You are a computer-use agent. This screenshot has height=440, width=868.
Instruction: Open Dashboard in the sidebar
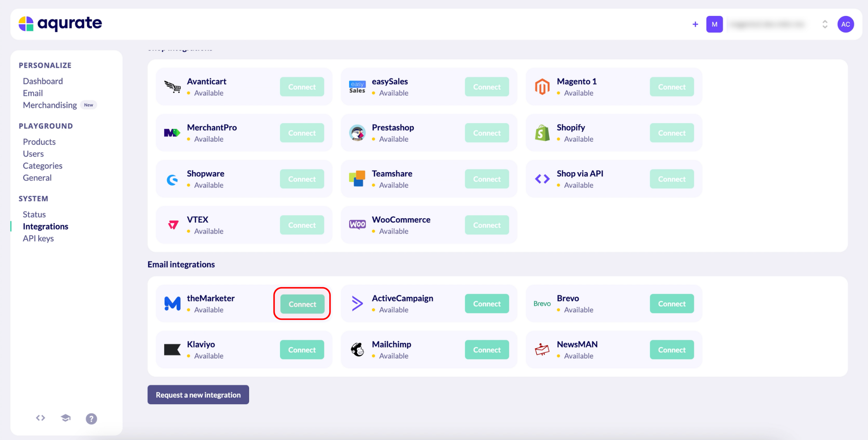[x=43, y=81]
